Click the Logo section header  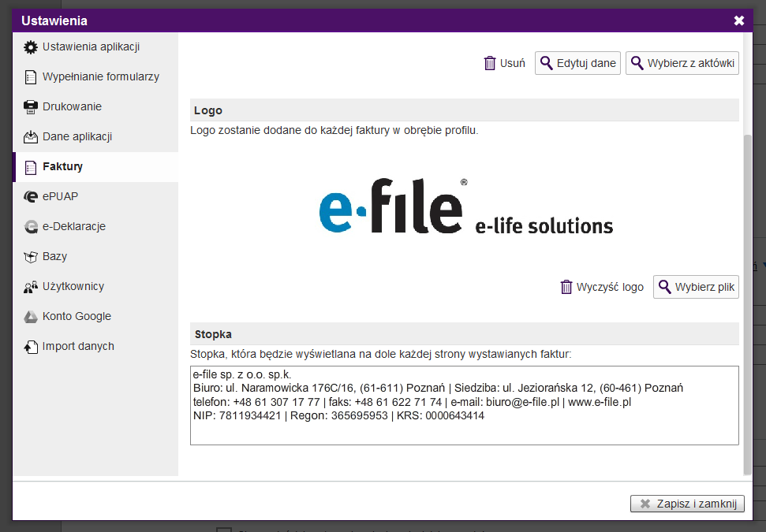pyautogui.click(x=464, y=110)
